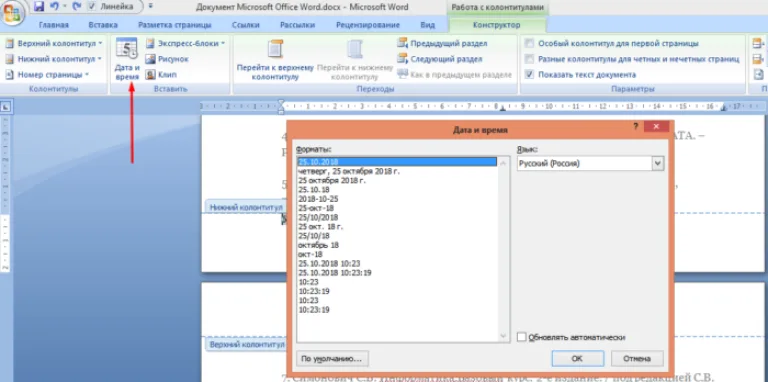The image size is (768, 382).
Task: Click Как в предыдущем разделе
Action: click(x=455, y=74)
